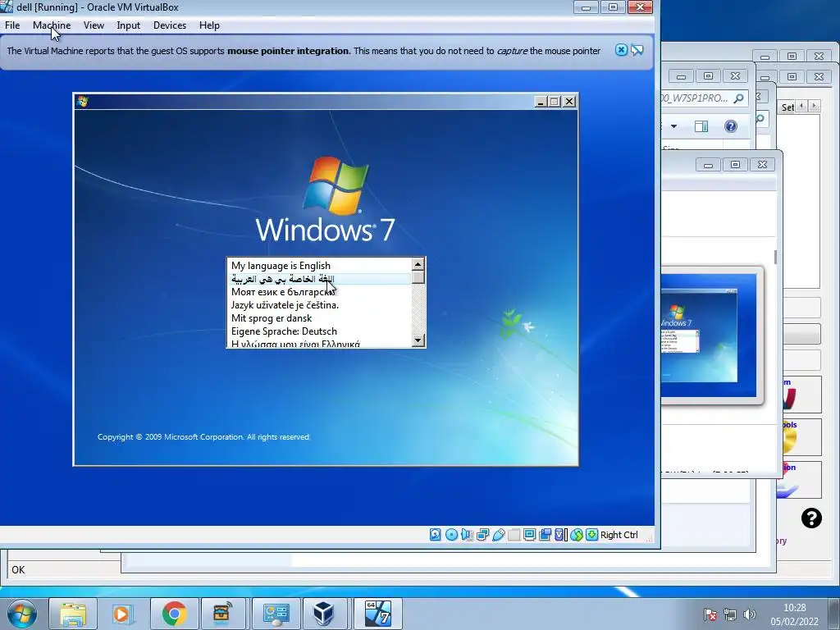Screen dimensions: 840x630
Task: Click the network adapters status icon
Action: point(482,535)
